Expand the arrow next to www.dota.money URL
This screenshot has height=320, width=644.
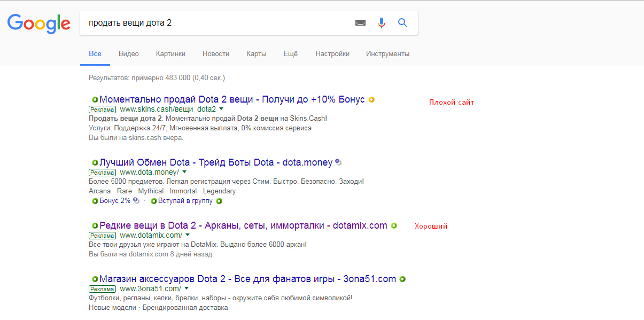coord(184,172)
